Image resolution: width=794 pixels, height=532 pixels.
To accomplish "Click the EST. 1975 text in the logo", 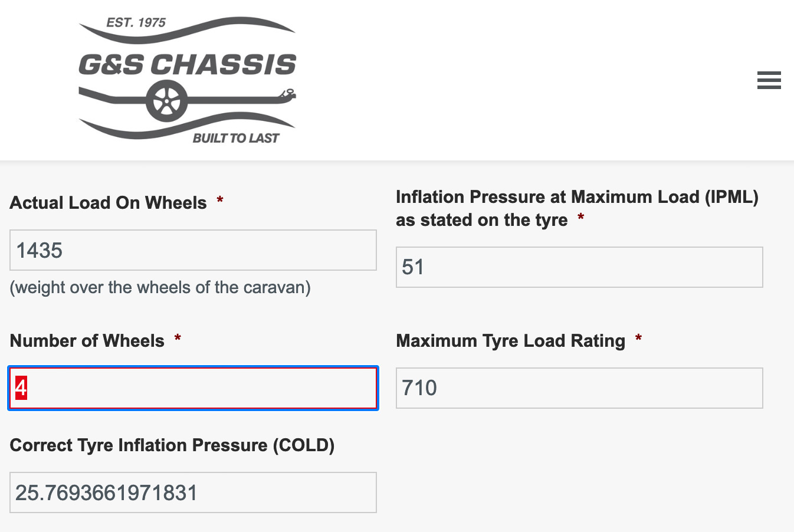I will click(x=136, y=22).
